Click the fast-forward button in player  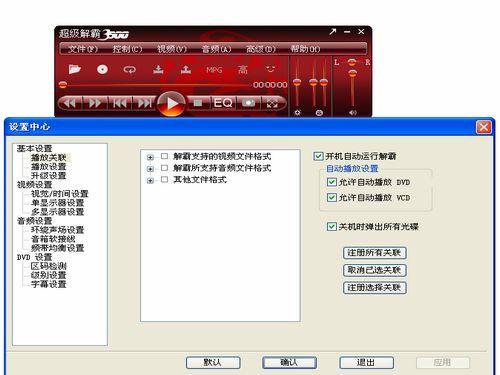95,103
